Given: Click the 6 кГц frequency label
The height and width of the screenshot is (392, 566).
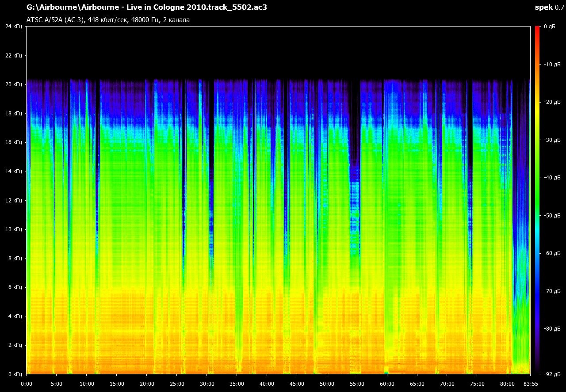Looking at the screenshot, I should pos(15,287).
